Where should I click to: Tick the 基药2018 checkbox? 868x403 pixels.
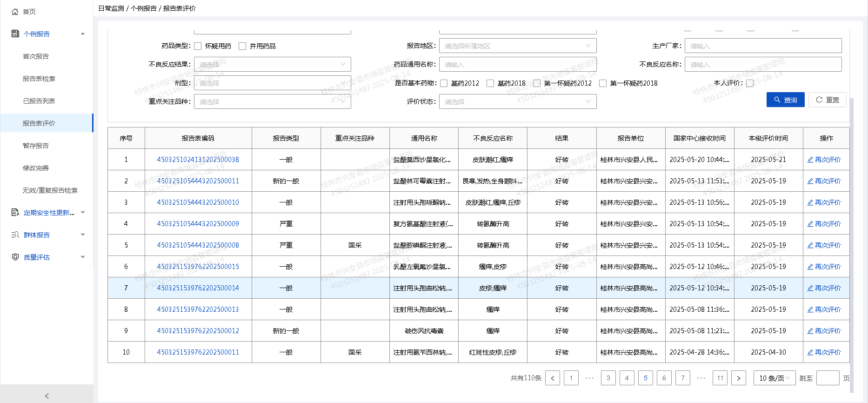490,83
